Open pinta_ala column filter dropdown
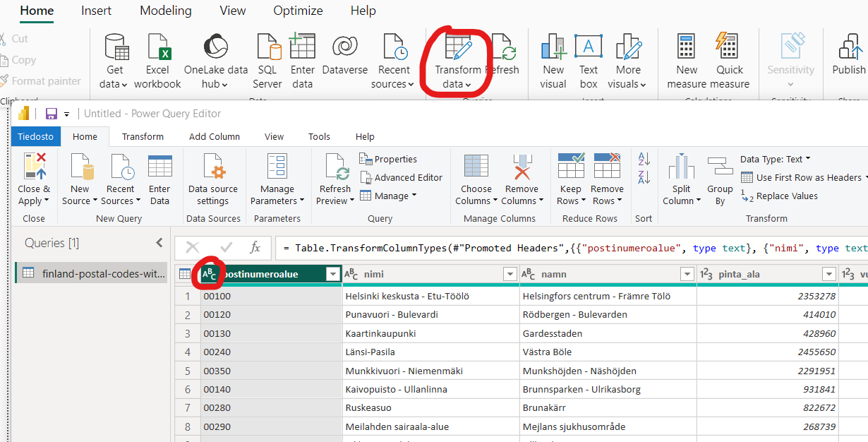 (829, 274)
